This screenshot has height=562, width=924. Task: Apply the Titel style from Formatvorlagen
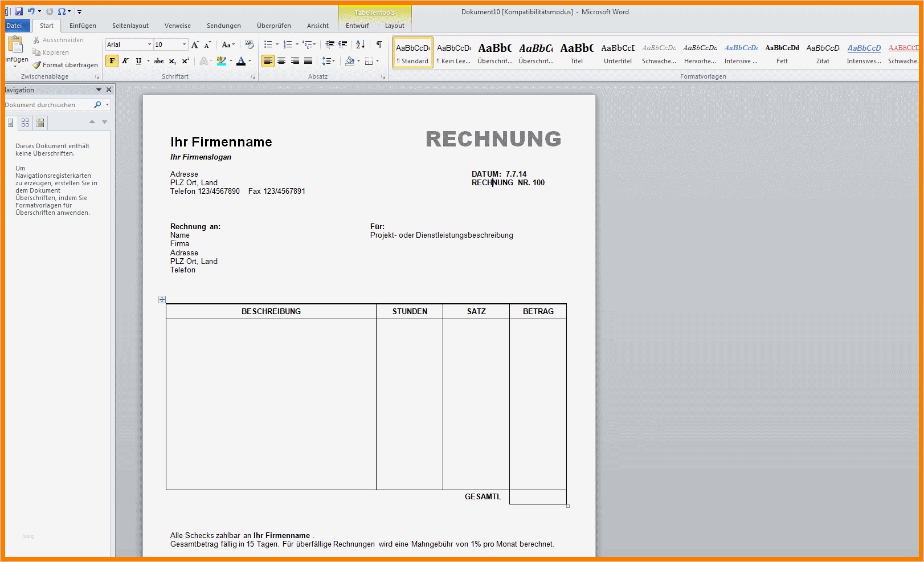tap(577, 52)
